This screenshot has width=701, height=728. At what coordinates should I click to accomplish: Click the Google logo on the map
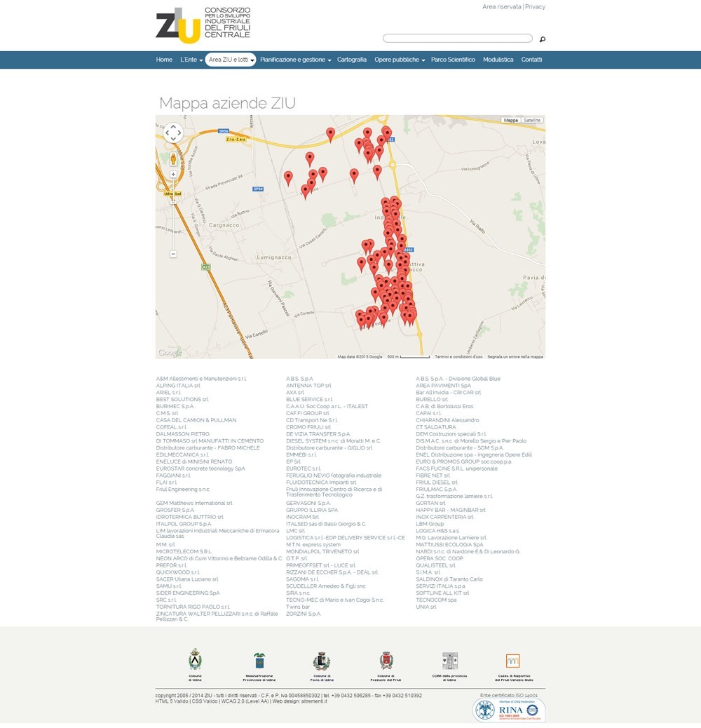pyautogui.click(x=170, y=352)
